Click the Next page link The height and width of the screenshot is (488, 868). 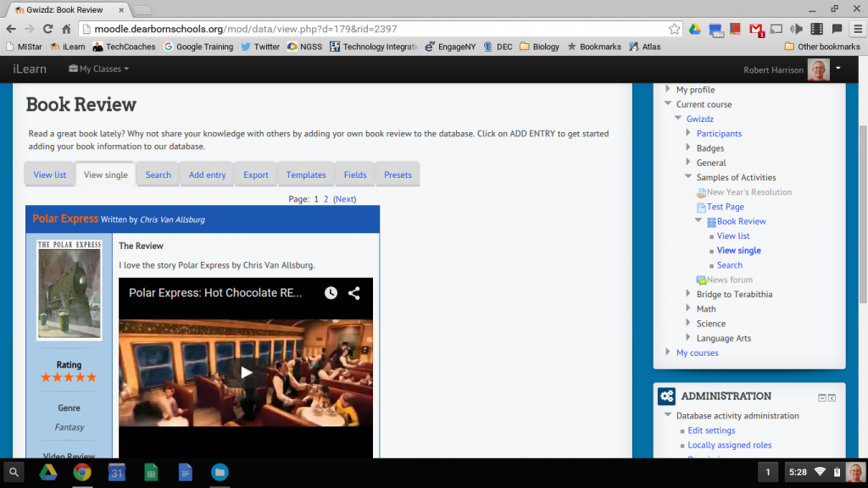tap(344, 199)
